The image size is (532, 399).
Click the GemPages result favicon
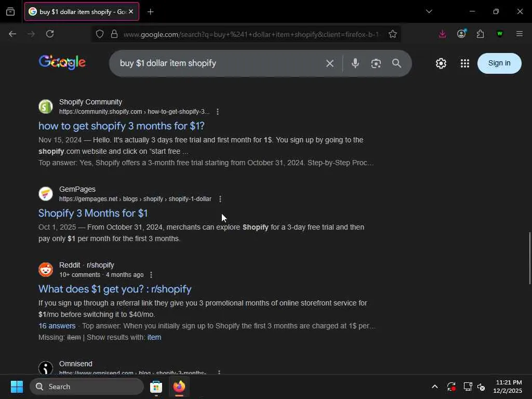pyautogui.click(x=46, y=194)
